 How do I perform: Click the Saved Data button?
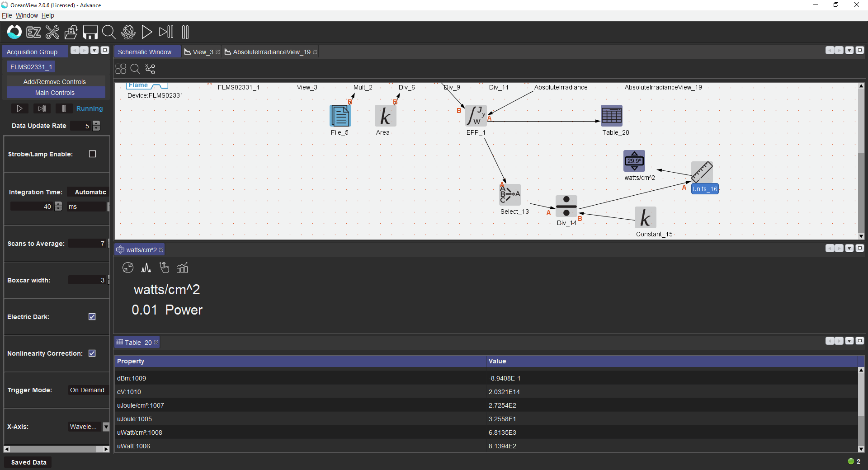(28, 462)
